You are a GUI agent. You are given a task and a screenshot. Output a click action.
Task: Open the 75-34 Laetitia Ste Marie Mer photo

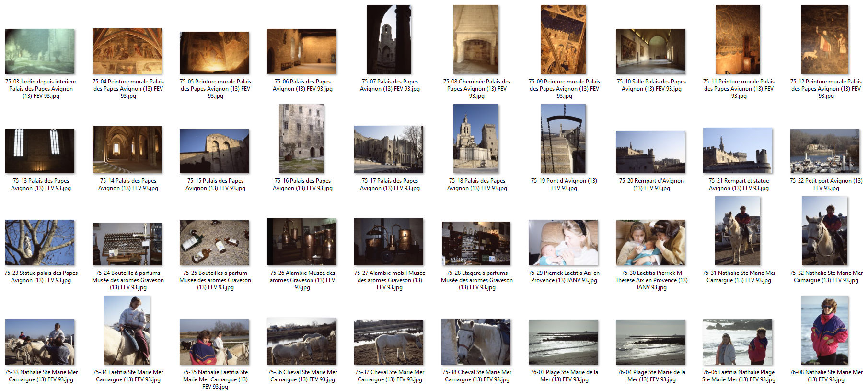(127, 331)
